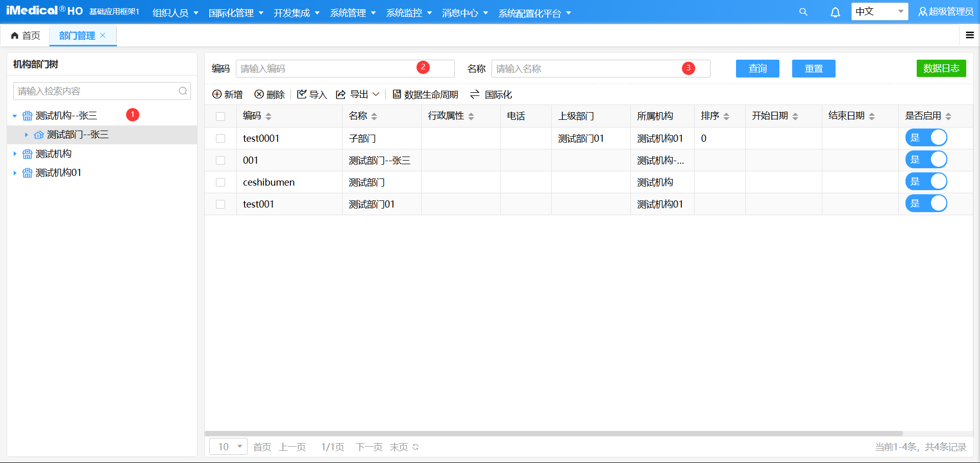Click the hamburger menu icon at right
980x463 pixels.
[x=969, y=35]
